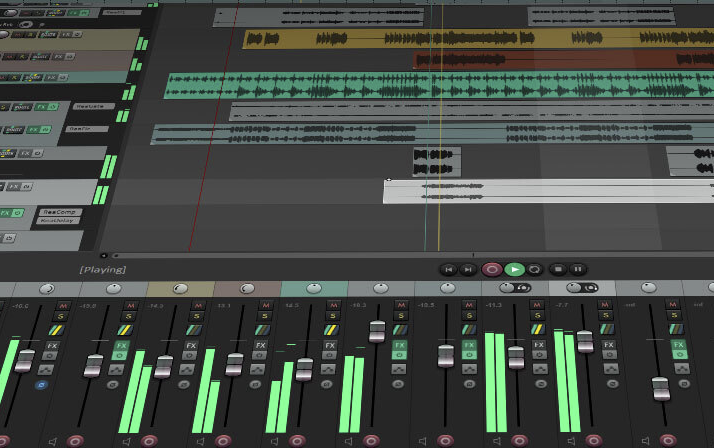Jump to project start with rewind button
714x448 pixels.
point(449,269)
